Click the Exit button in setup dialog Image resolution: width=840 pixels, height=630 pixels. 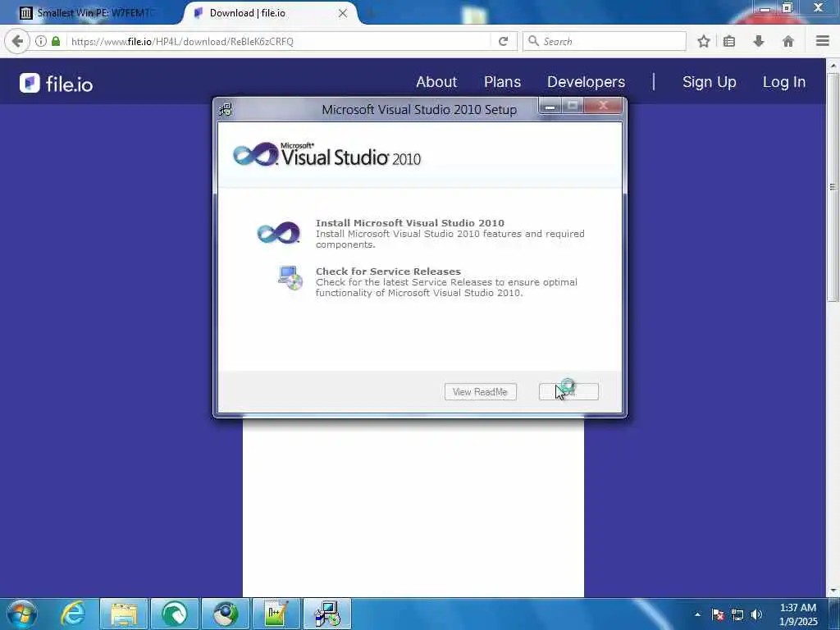tap(568, 391)
